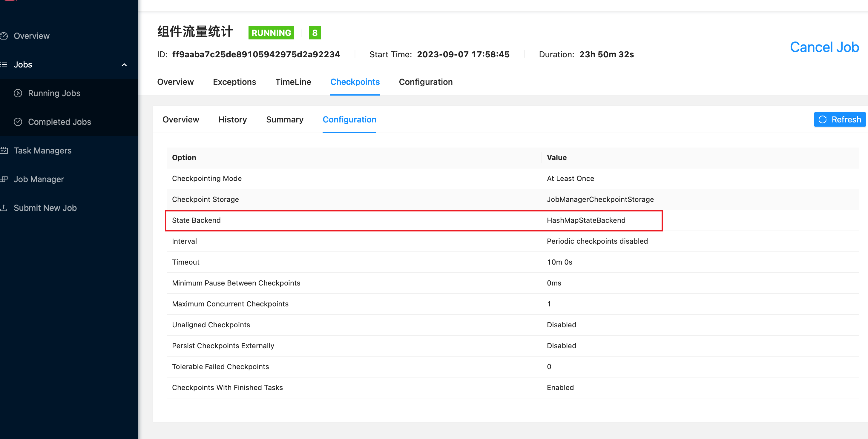Click the At Least Once value
Screen dimensions: 868x439
[x=571, y=179]
